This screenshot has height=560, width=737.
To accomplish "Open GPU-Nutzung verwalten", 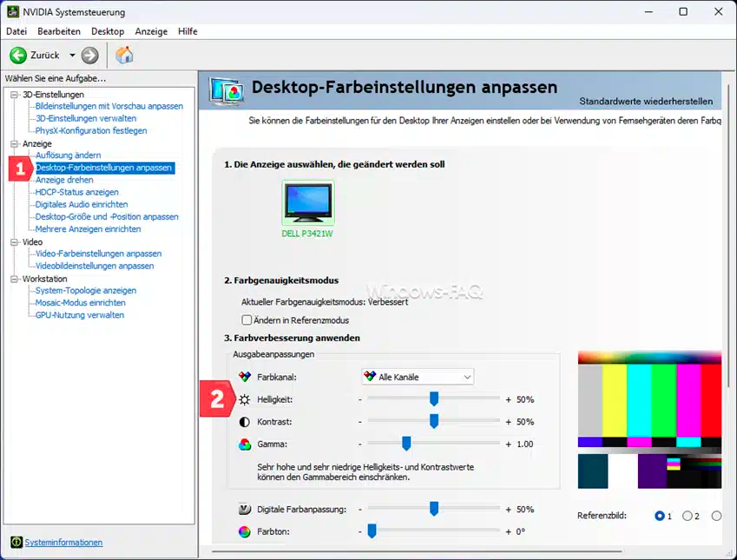I will click(80, 315).
